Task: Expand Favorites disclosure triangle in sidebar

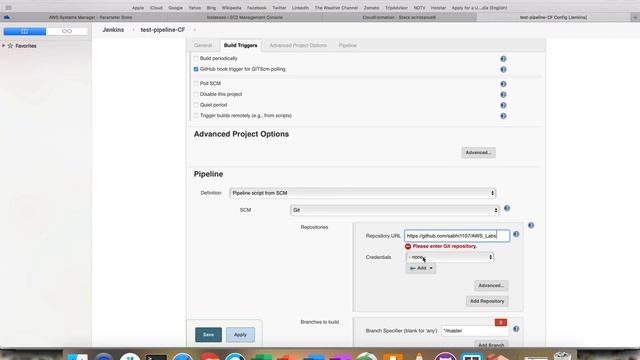Action: (x=4, y=46)
